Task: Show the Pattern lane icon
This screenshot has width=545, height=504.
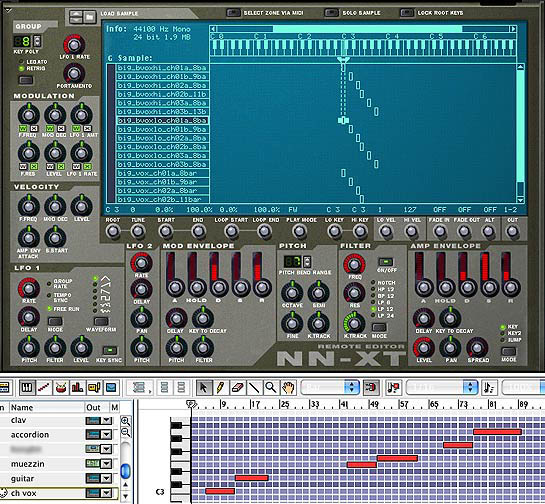Action: point(94,387)
